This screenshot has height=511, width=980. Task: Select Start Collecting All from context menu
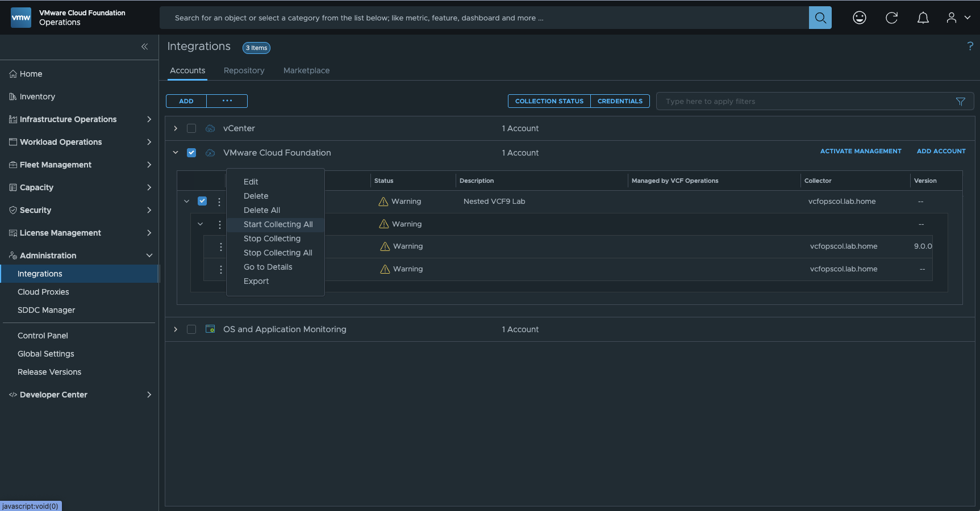click(x=278, y=224)
